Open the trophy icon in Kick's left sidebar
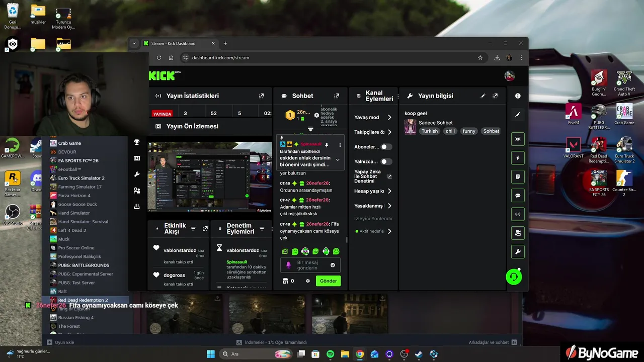The height and width of the screenshot is (362, 644). coord(137,142)
